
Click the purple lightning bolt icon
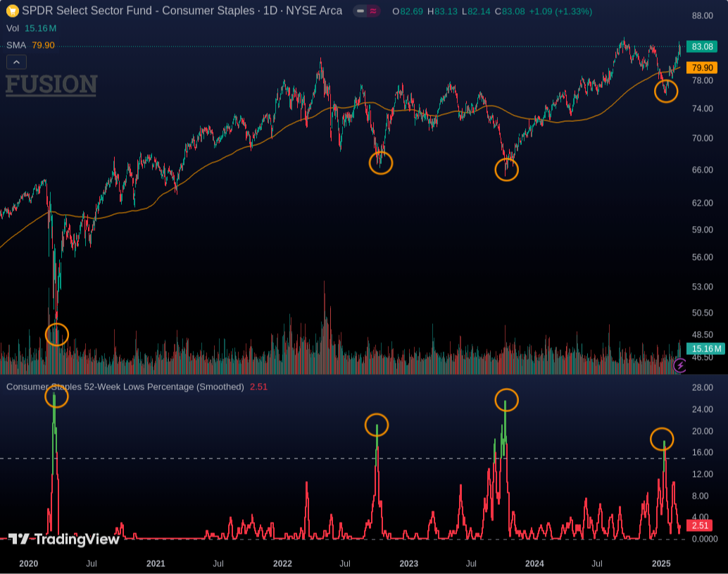pos(680,365)
